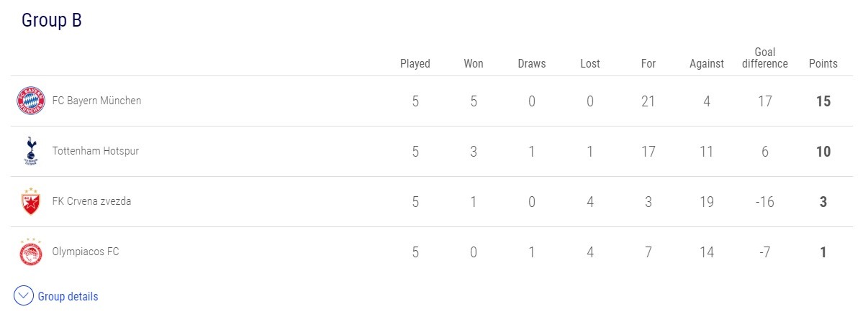Select the Olympiacos FC team name
This screenshot has height=322, width=868.
(x=86, y=252)
